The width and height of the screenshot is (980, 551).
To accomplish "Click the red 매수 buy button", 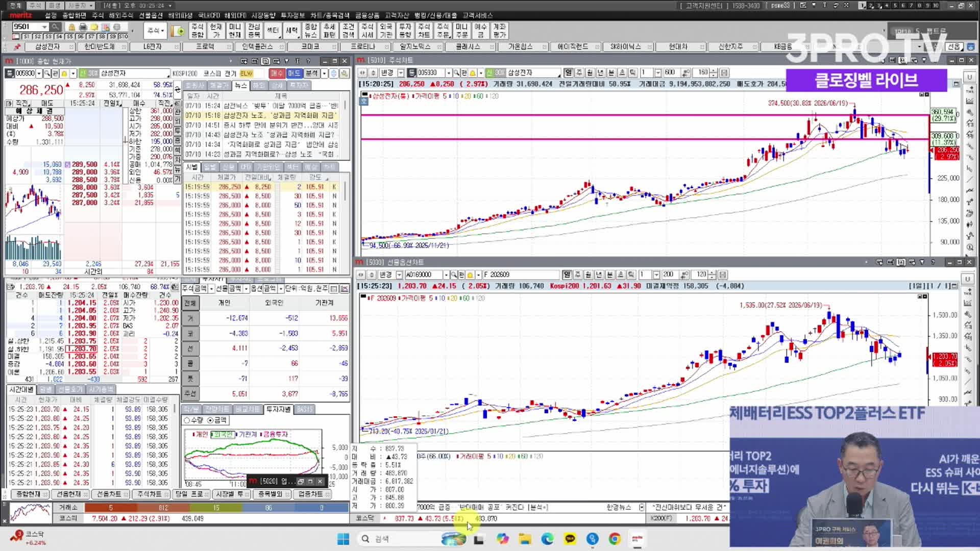I will 276,73.
